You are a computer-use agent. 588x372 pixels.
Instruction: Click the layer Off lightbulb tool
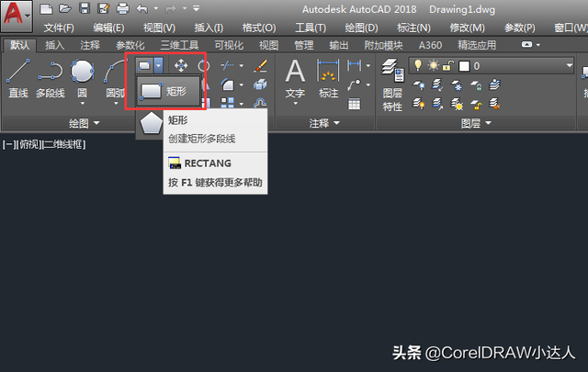[x=419, y=85]
